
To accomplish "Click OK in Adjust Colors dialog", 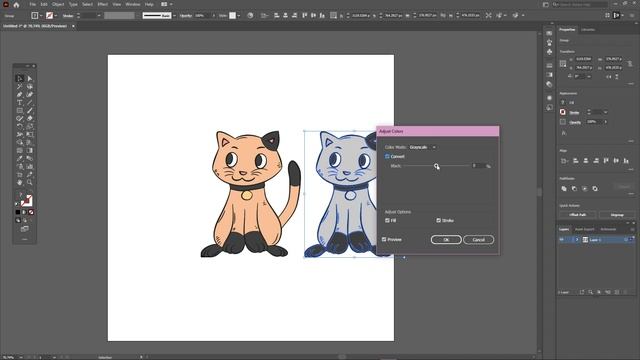I will pyautogui.click(x=446, y=240).
